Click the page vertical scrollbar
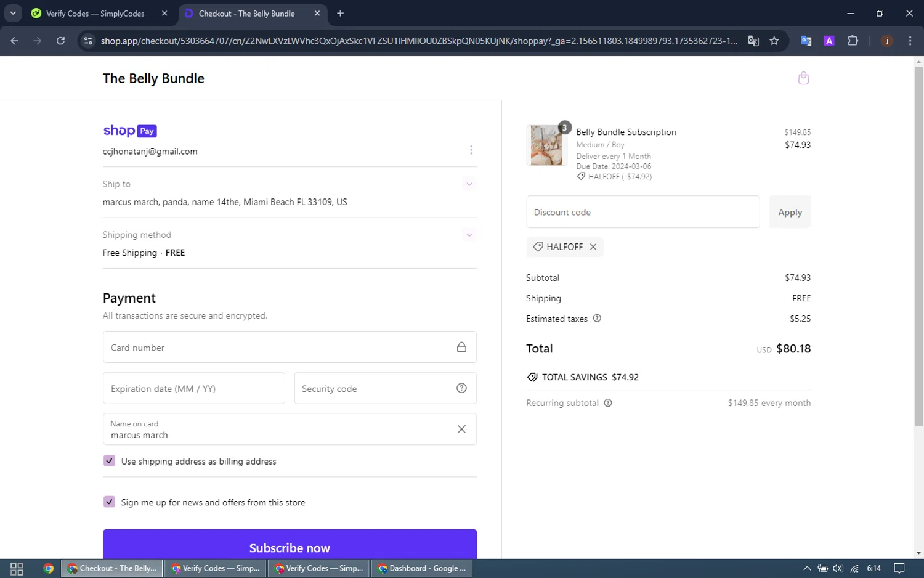 click(918, 246)
